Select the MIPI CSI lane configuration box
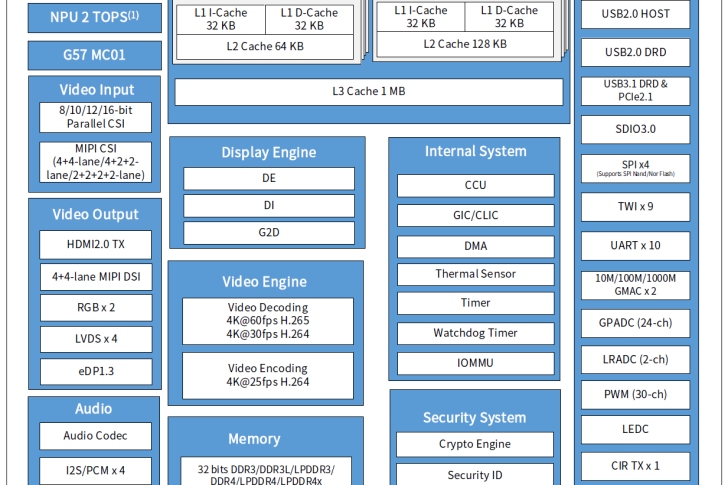This screenshot has width=728, height=485. click(x=96, y=162)
